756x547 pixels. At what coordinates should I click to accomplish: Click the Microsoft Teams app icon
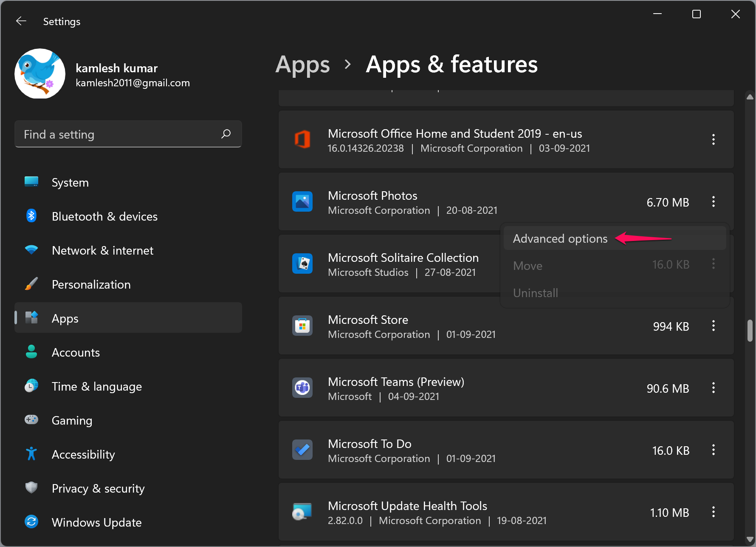point(302,388)
